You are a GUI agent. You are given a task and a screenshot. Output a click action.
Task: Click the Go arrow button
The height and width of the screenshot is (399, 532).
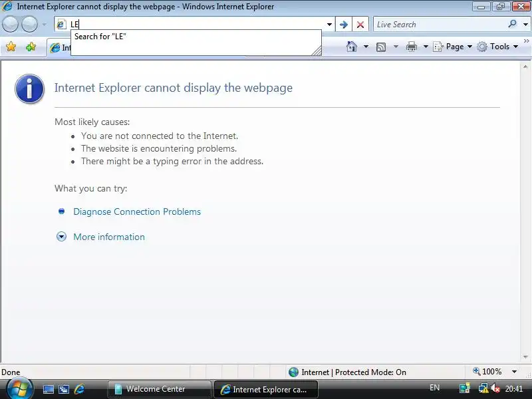(343, 25)
